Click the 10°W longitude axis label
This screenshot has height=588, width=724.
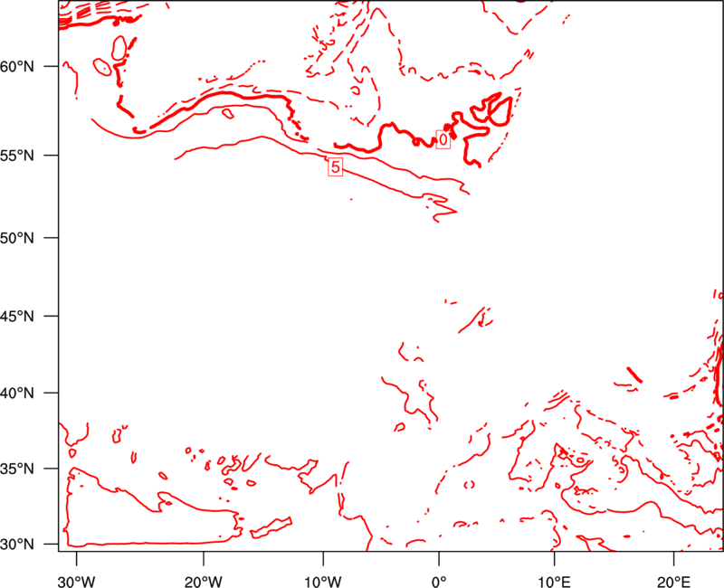point(323,581)
